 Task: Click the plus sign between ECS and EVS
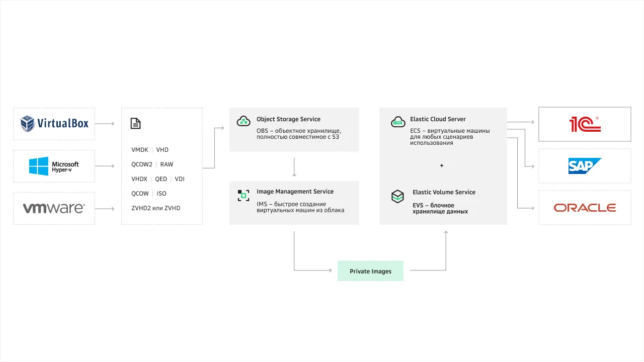pyautogui.click(x=442, y=165)
